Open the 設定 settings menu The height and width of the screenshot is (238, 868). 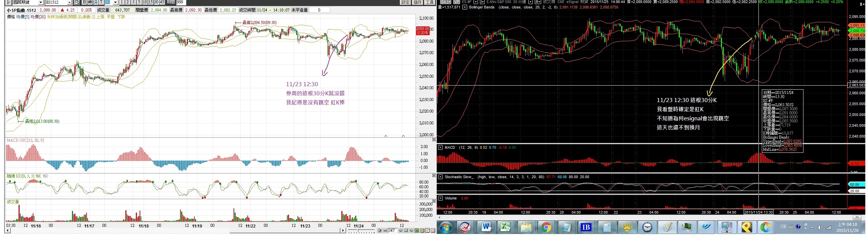click(405, 2)
